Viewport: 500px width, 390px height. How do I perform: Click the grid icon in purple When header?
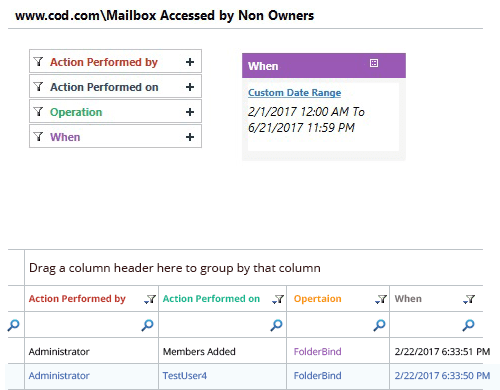pos(374,63)
